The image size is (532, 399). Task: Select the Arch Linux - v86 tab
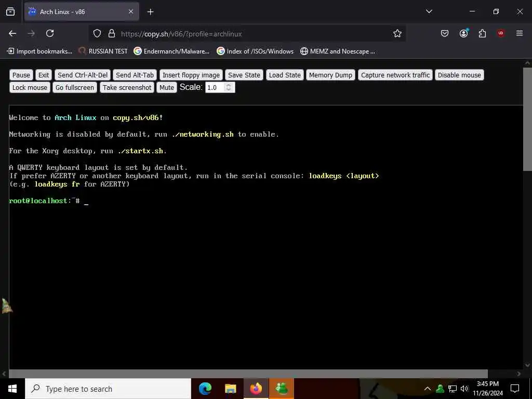click(82, 12)
